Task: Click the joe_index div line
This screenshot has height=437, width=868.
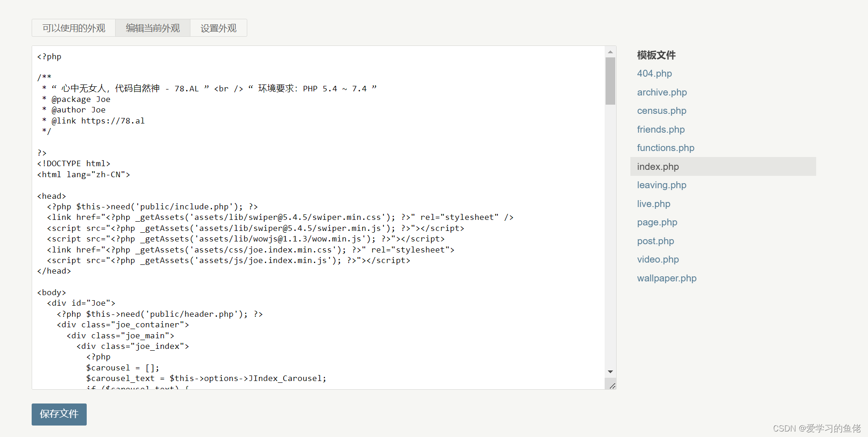Action: pos(133,346)
